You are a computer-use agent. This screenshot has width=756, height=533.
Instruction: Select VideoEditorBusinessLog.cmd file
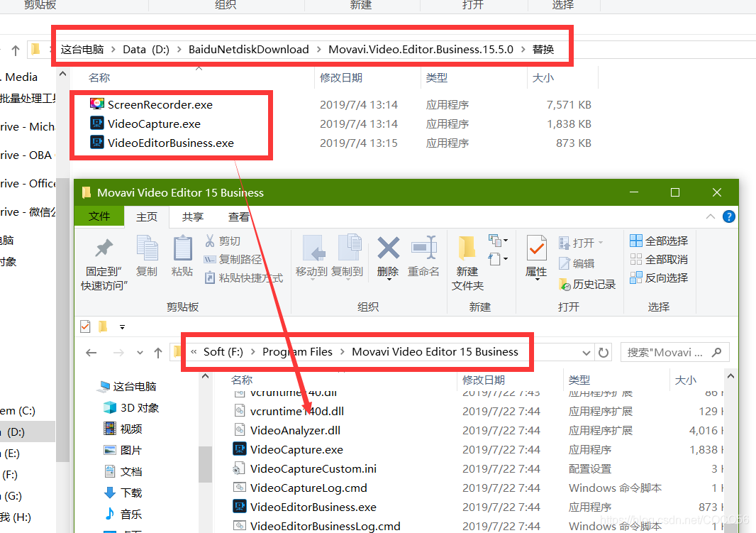(x=325, y=526)
